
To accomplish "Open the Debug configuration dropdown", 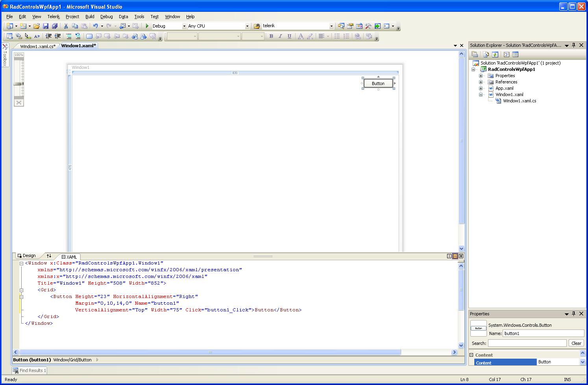I will 184,26.
